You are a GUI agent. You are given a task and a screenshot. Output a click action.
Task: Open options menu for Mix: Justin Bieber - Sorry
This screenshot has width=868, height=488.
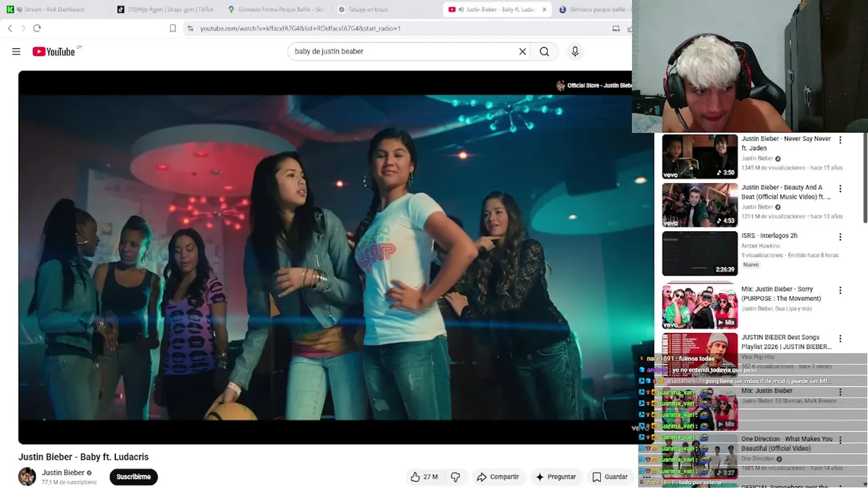pos(840,290)
